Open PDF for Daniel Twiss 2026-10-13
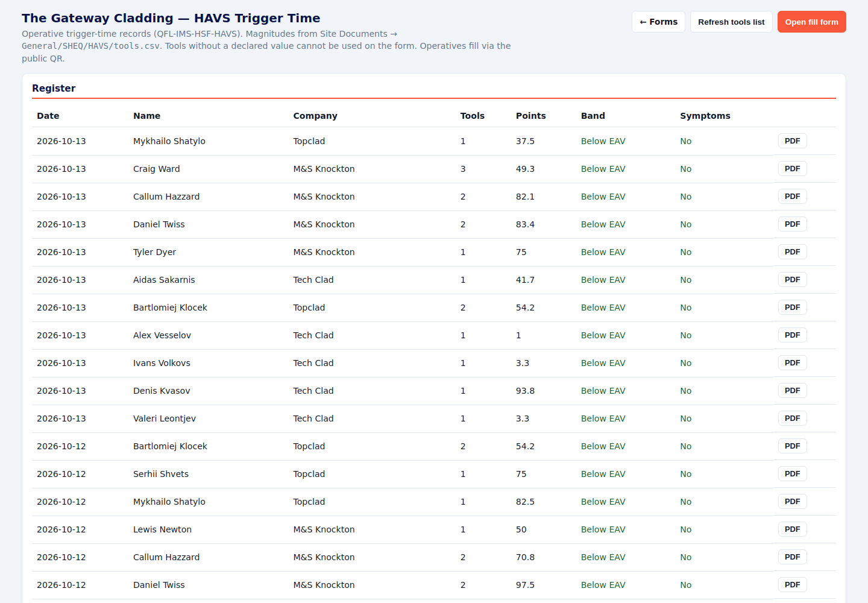This screenshot has width=868, height=603. [792, 224]
